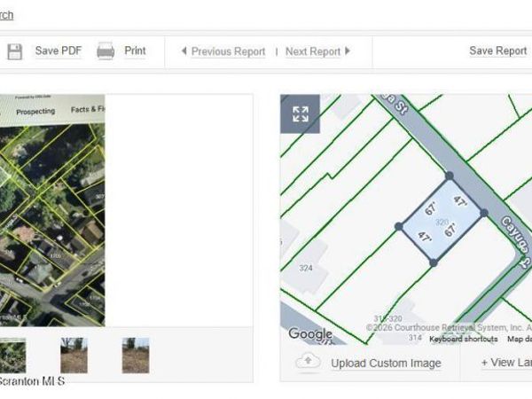Click the printer icon

coord(106,51)
